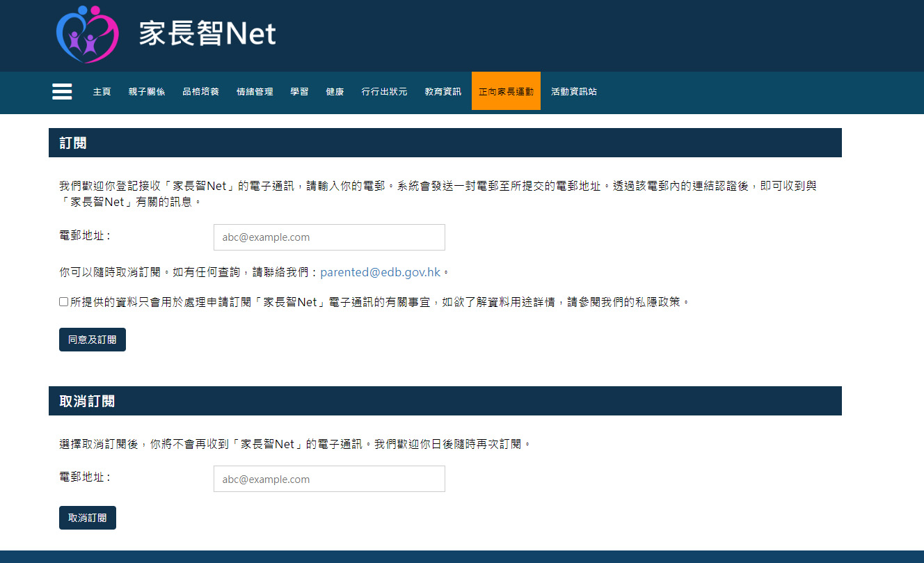Click the 同意及訂閱 button
The image size is (924, 563).
point(93,340)
